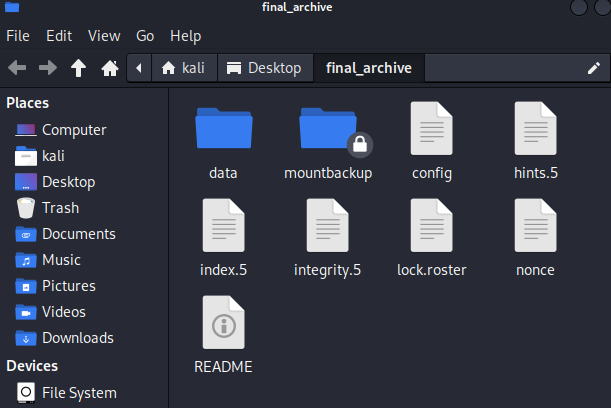Select the index.5 file icon
The width and height of the screenshot is (611, 408).
pos(224,225)
